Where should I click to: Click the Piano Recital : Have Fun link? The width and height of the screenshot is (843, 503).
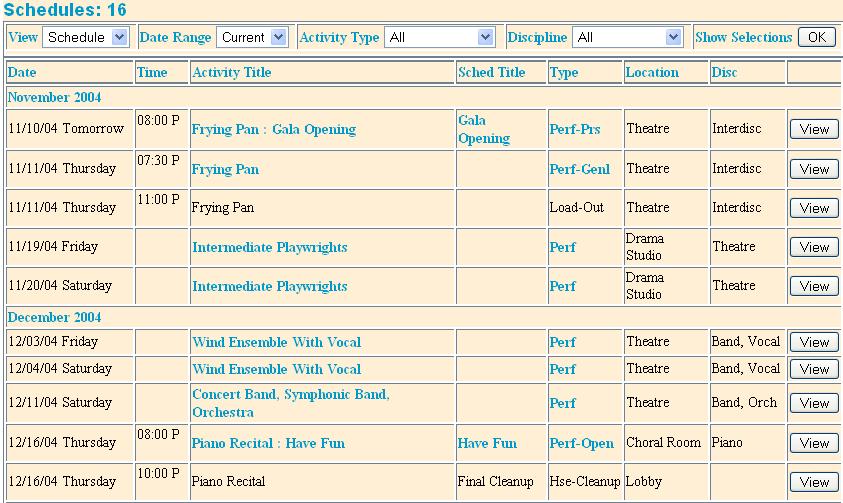268,443
